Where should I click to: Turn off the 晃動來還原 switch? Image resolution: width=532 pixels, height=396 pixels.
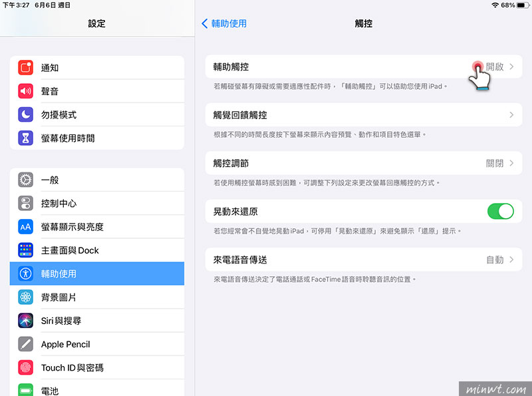pos(501,211)
